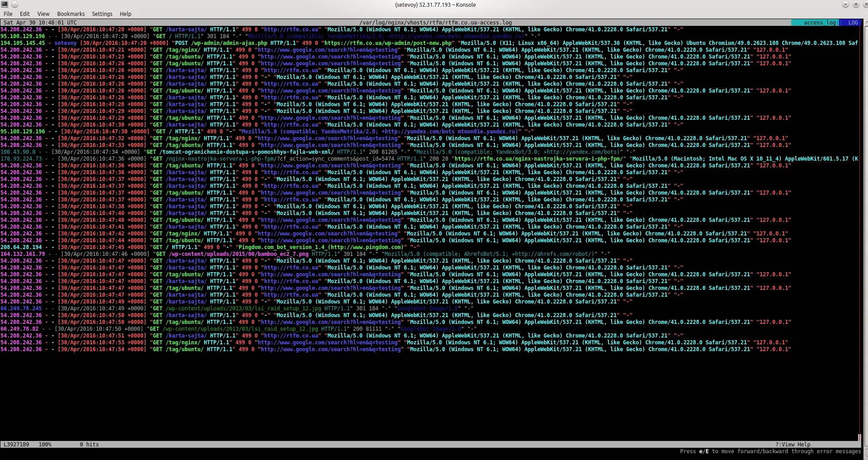The width and height of the screenshot is (868, 460).
Task: Click the '(setevoy) 52.31.77.193 – Konsole' window title
Action: (x=436, y=5)
